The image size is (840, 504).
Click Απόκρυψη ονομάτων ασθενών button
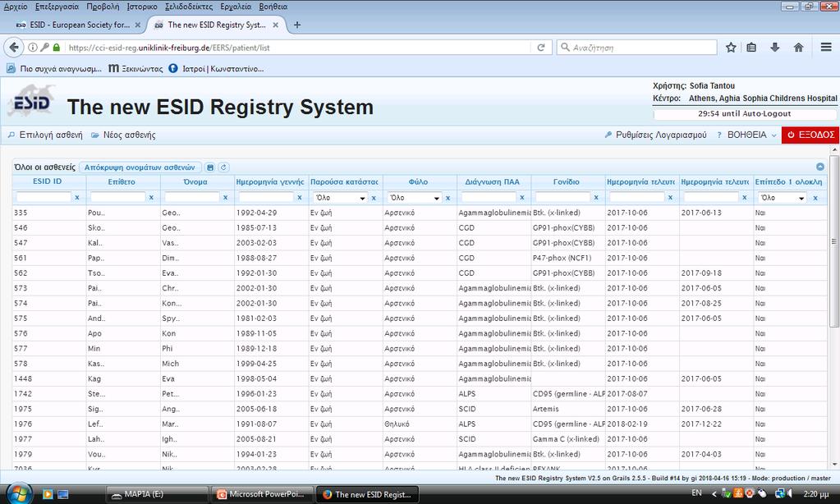(140, 167)
